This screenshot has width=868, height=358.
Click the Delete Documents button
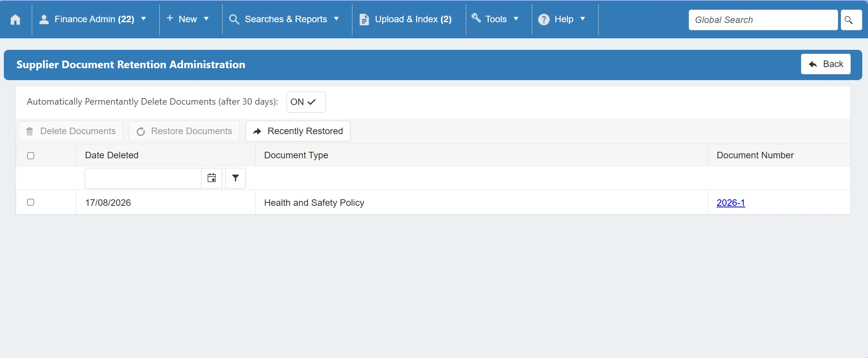tap(70, 131)
